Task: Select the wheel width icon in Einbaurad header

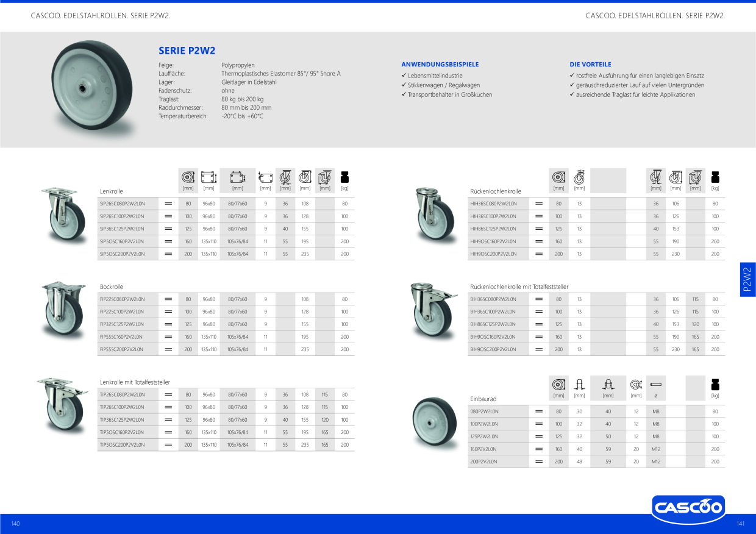Action: click(580, 384)
